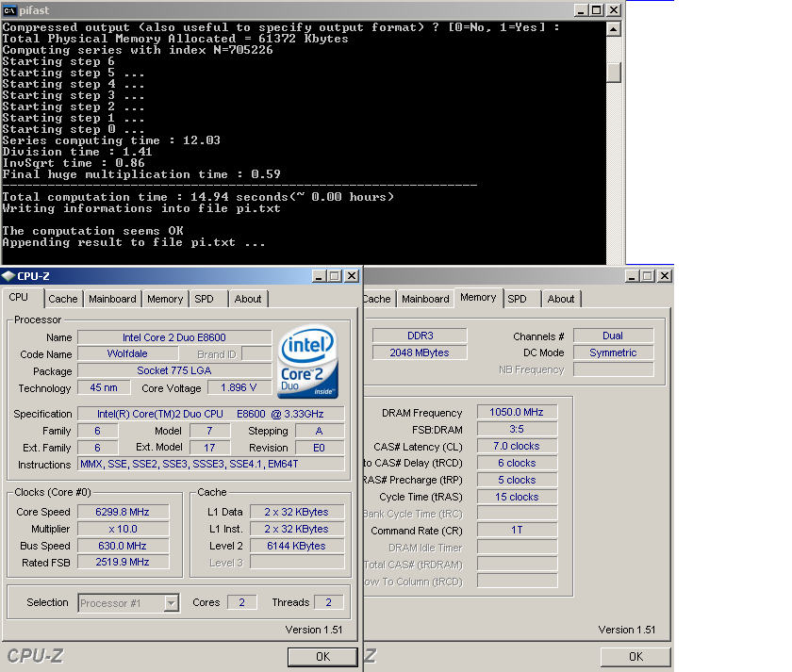Click the Core Voltage value 1.896 V

[239, 387]
